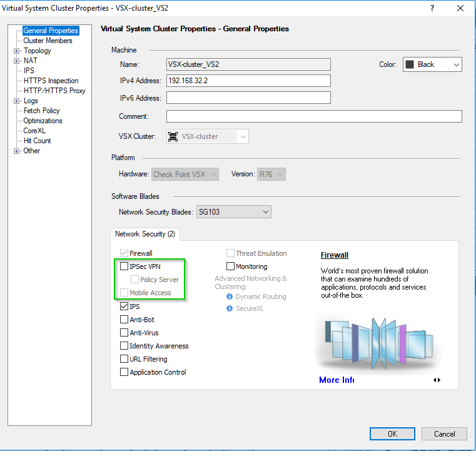Expand the Other tree node
This screenshot has height=451, width=476.
[17, 151]
